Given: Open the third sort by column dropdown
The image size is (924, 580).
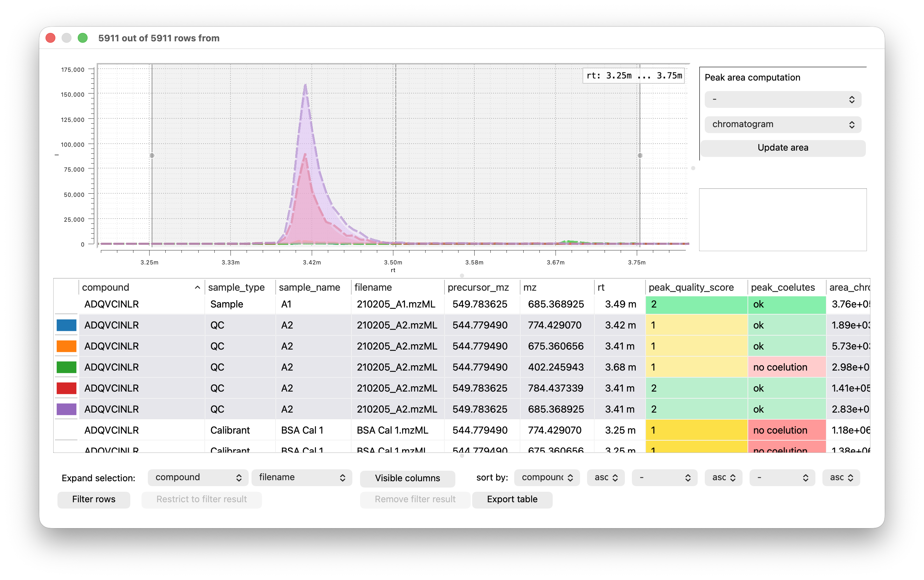Looking at the screenshot, I should pos(782,477).
